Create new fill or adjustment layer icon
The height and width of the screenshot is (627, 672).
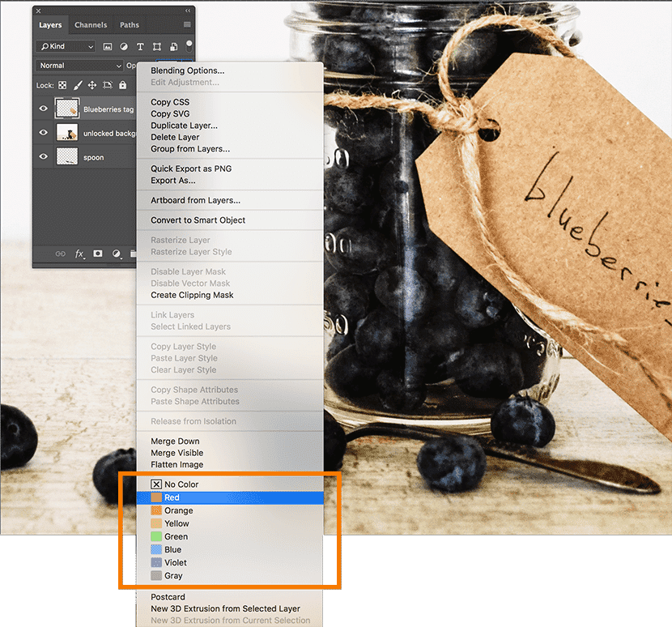coord(117,254)
